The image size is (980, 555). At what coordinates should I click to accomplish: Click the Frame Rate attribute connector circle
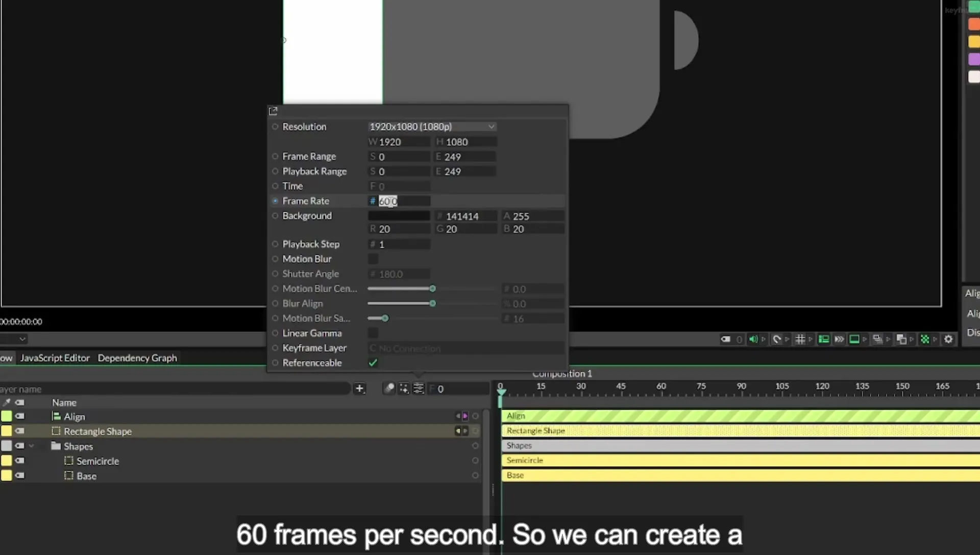(275, 201)
